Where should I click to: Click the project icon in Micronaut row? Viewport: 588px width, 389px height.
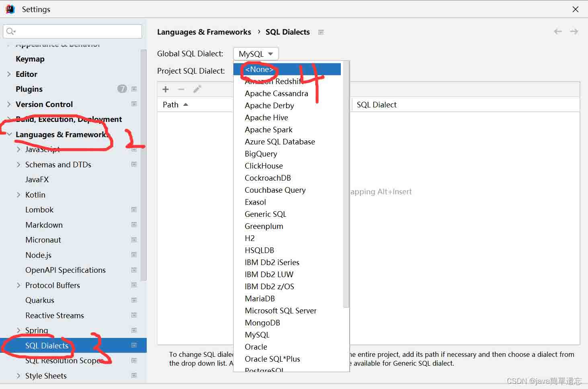click(x=134, y=240)
